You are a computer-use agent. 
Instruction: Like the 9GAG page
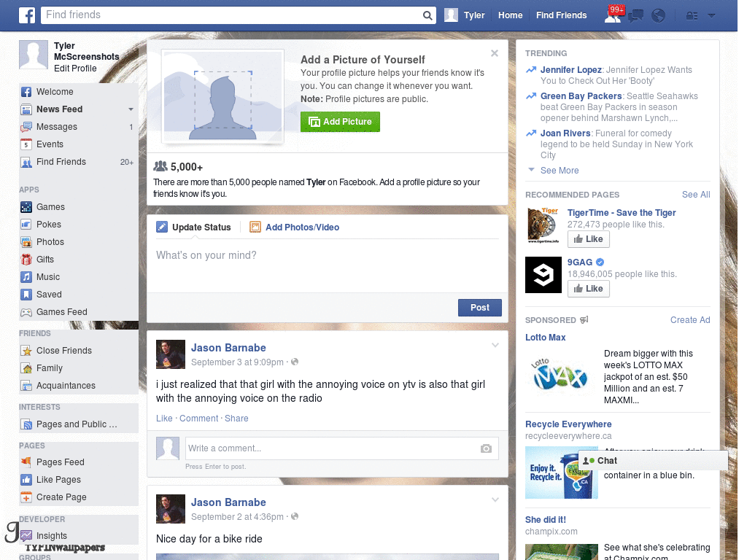coord(589,289)
